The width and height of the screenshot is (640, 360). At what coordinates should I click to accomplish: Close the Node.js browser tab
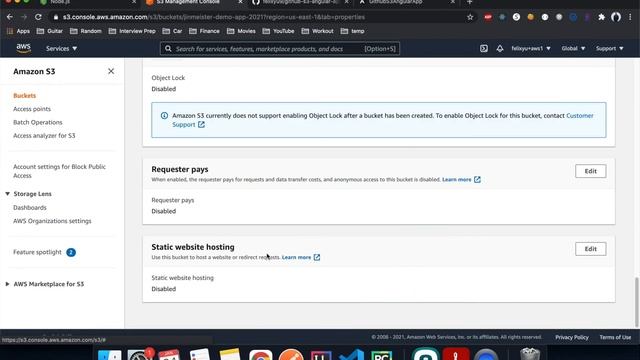point(134,2)
